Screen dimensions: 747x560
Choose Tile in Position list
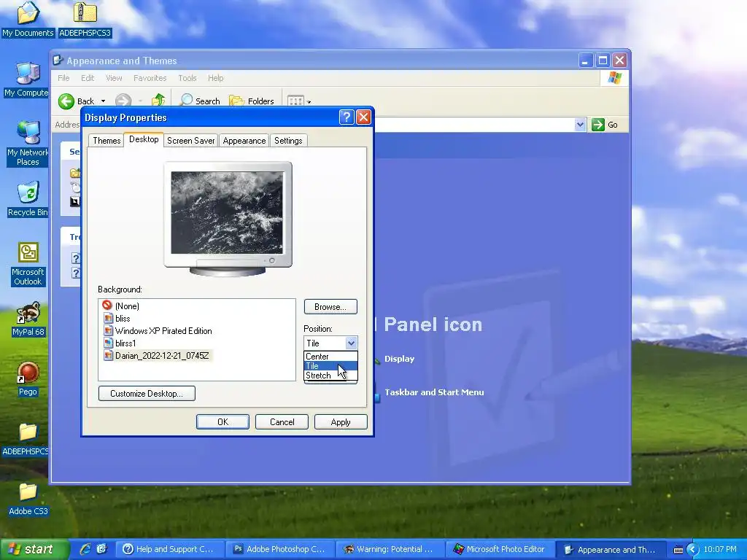point(330,366)
